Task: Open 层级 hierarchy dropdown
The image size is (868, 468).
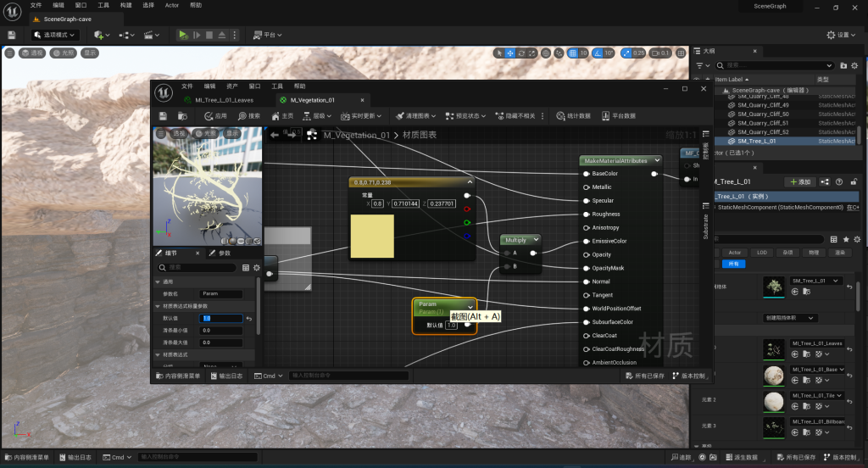Action: [x=317, y=116]
